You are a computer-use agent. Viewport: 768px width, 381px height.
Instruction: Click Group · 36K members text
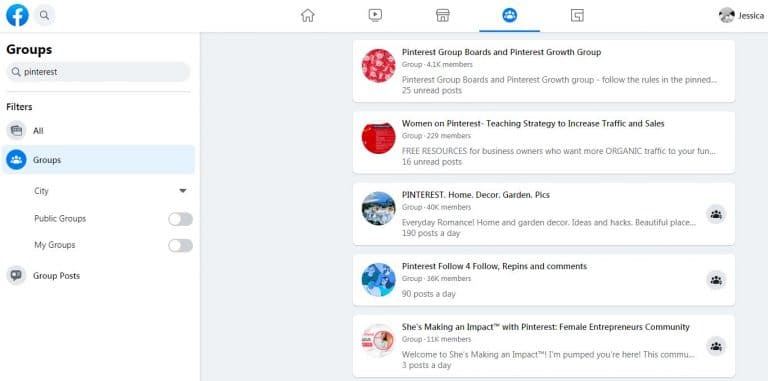pos(436,278)
